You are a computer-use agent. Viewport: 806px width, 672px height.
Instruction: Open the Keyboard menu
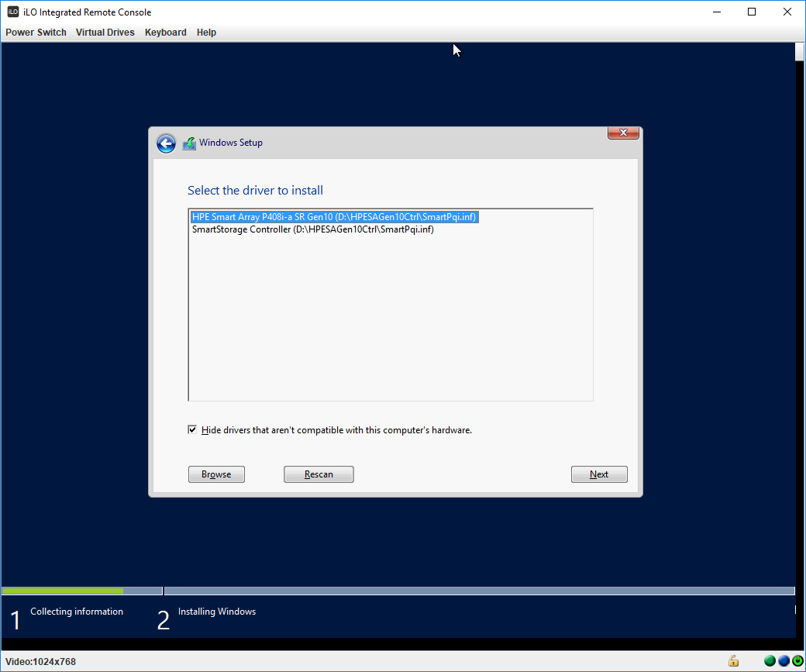[166, 33]
